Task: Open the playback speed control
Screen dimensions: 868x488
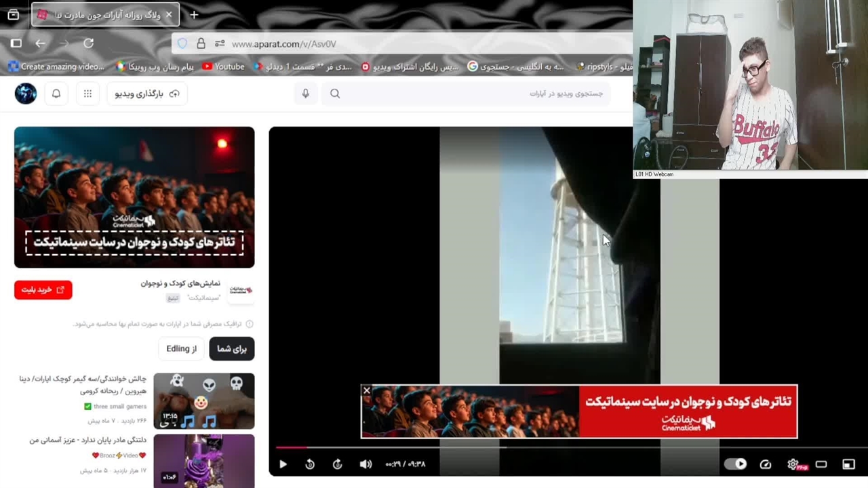Action: (x=766, y=464)
